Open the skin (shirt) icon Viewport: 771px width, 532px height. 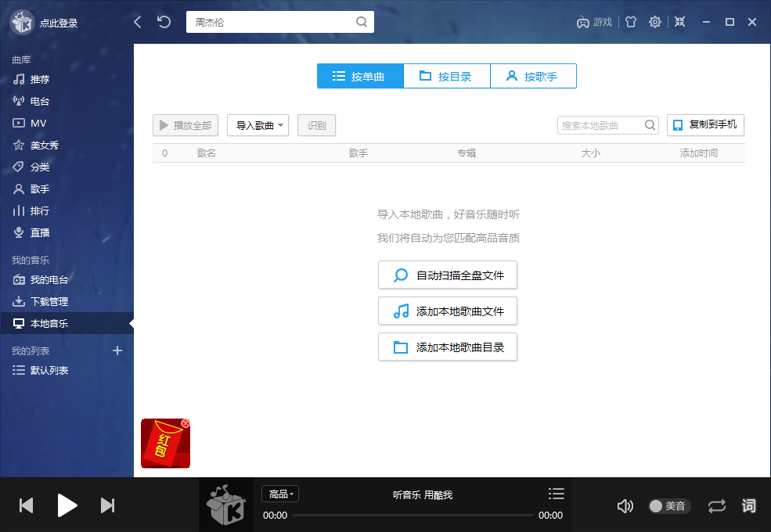click(x=630, y=22)
